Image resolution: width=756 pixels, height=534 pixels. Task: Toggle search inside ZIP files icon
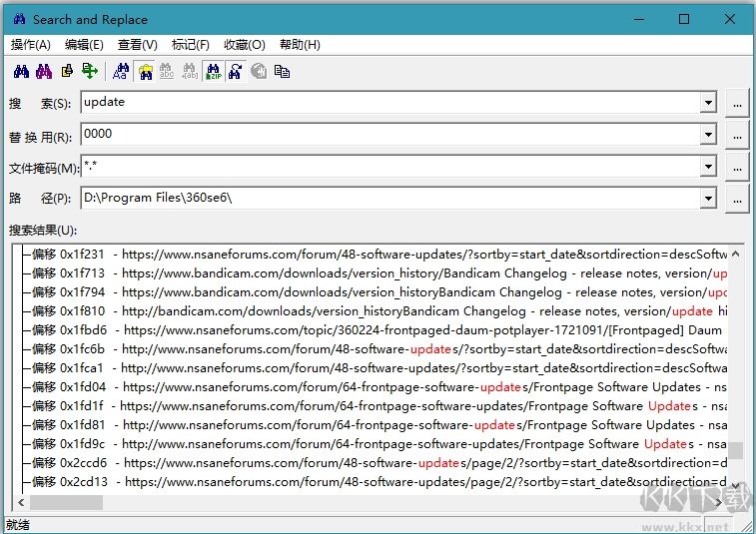point(213,71)
